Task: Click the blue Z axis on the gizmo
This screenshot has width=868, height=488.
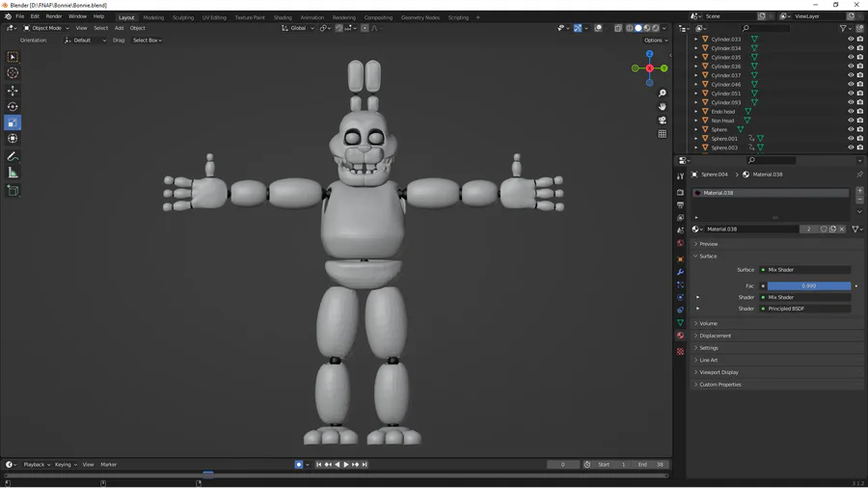Action: (649, 54)
